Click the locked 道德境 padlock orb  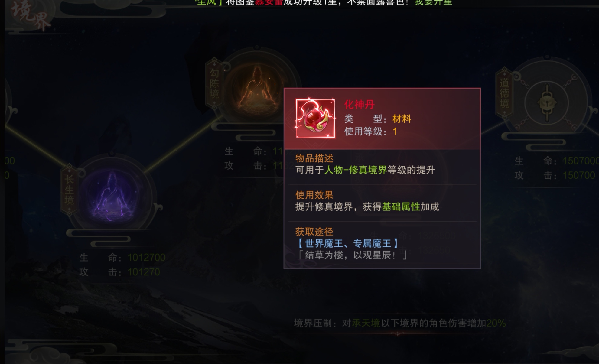(x=547, y=103)
